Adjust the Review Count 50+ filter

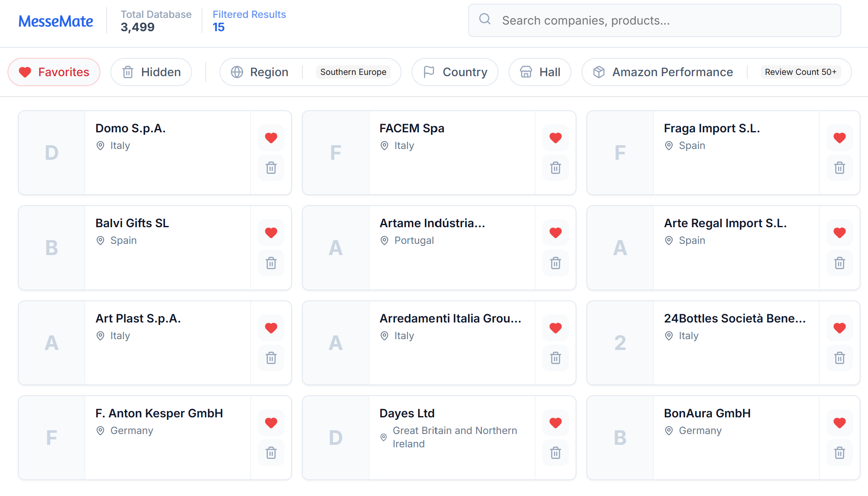[801, 72]
